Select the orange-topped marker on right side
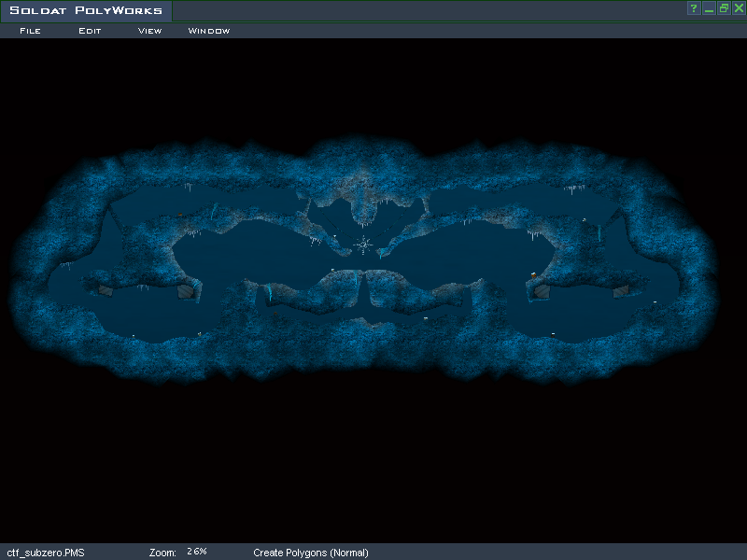The height and width of the screenshot is (560, 747). click(x=533, y=275)
